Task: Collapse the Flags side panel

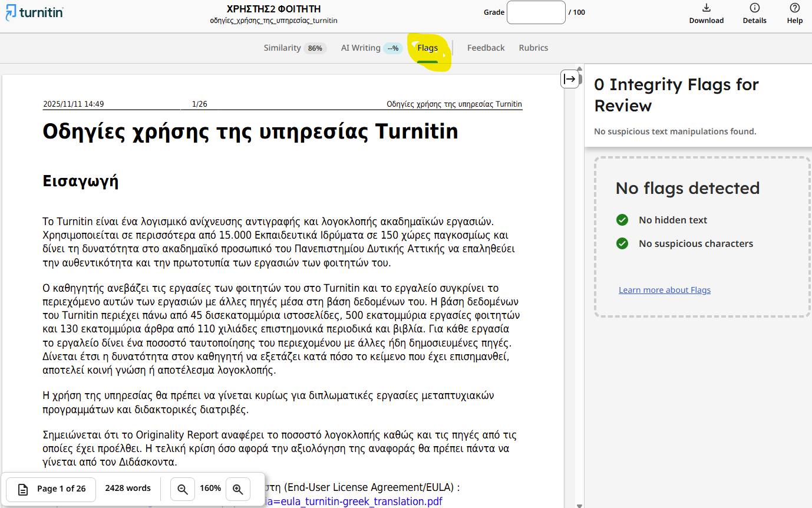Action: pyautogui.click(x=570, y=79)
